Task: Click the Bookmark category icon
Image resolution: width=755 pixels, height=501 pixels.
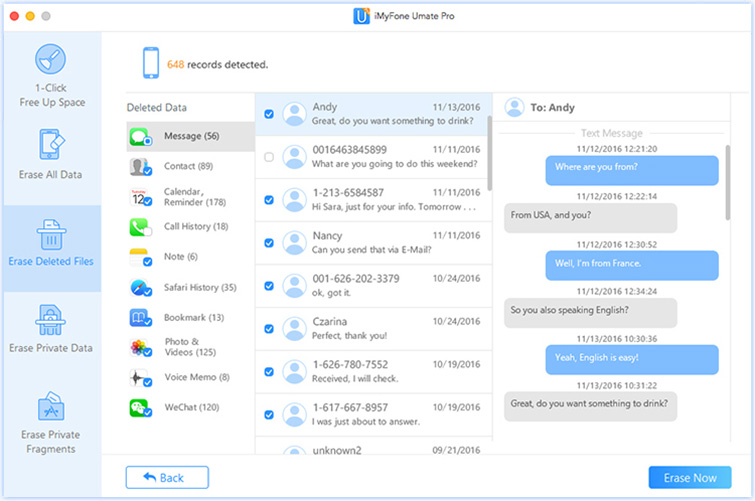Action: (141, 318)
